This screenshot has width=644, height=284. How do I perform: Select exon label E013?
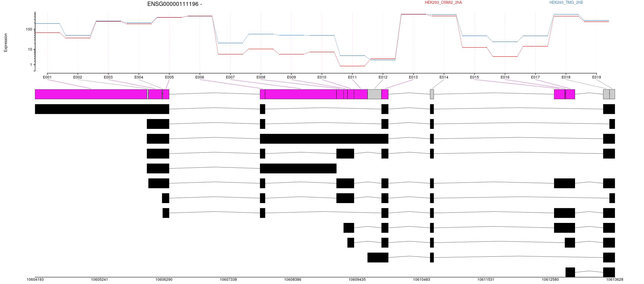(413, 77)
